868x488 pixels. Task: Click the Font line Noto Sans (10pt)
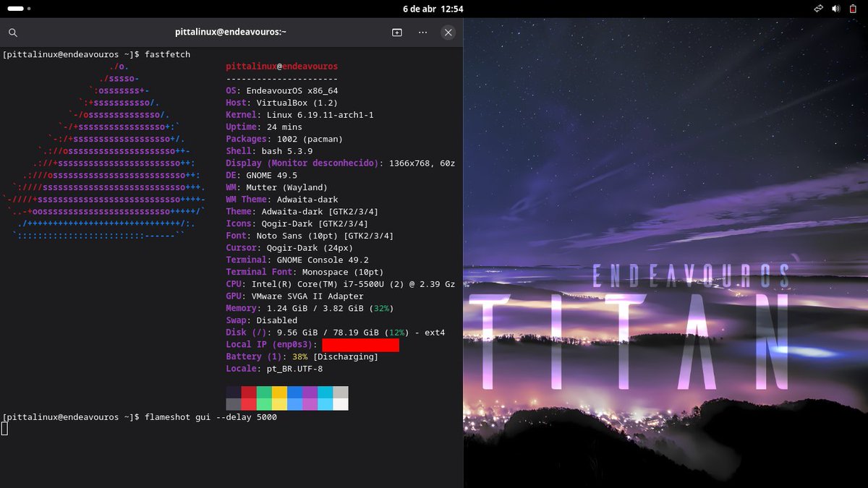tap(310, 236)
